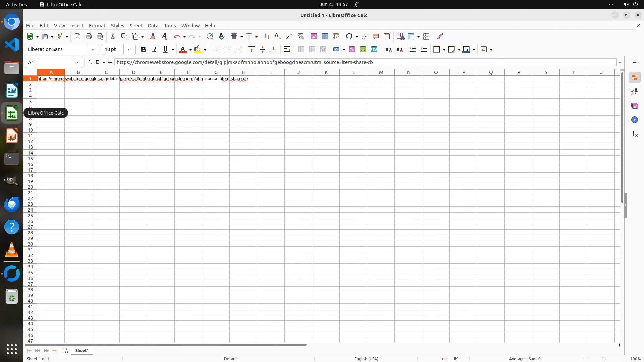Screen dimensions: 644x362
Task: Toggle italic formatting
Action: [155, 50]
